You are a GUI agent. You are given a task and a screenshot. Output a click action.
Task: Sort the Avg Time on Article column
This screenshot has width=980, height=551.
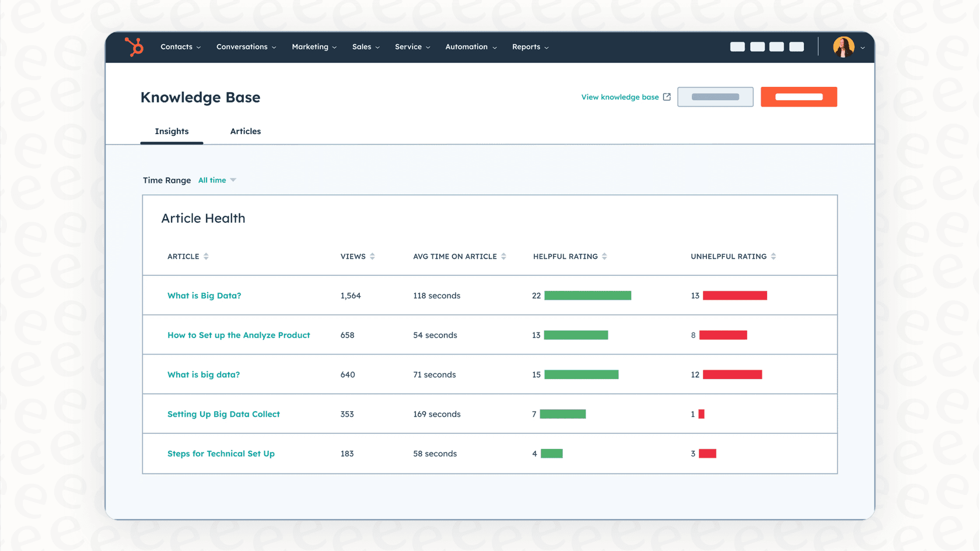(504, 256)
